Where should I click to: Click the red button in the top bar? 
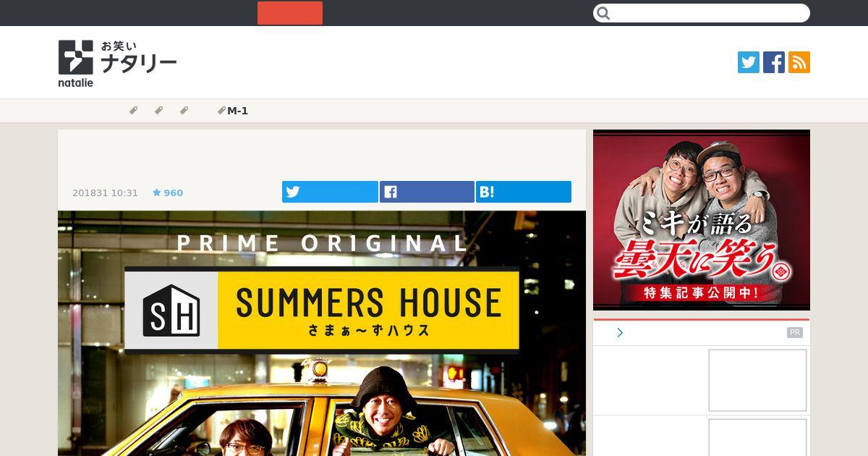tap(290, 13)
